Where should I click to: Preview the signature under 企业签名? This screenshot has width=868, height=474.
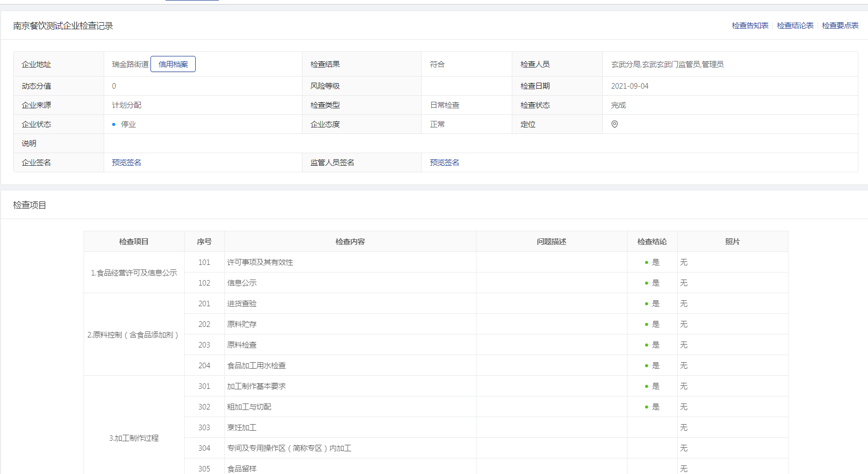click(126, 163)
